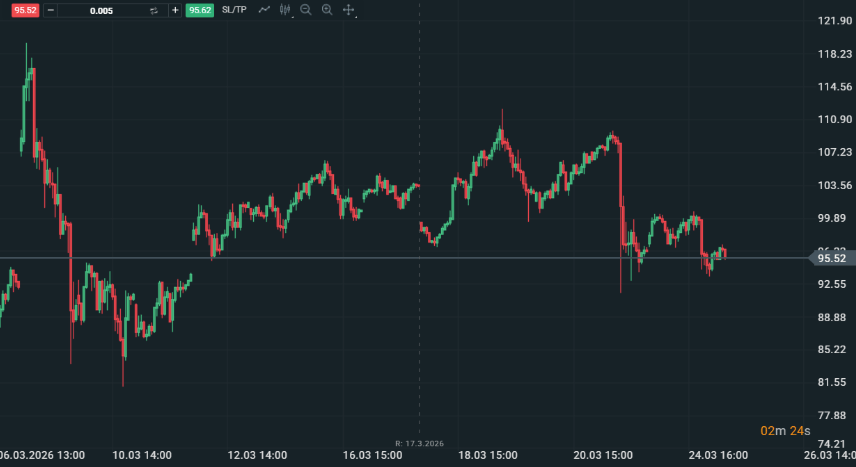Open the SL/TP settings
856x467 pixels.
[x=234, y=10]
